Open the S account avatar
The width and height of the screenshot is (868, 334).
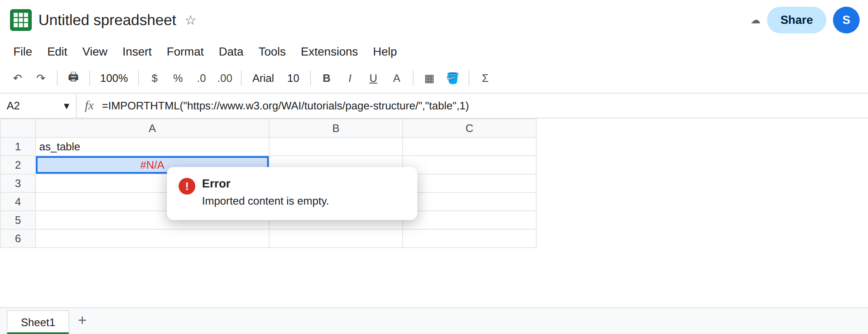[846, 20]
